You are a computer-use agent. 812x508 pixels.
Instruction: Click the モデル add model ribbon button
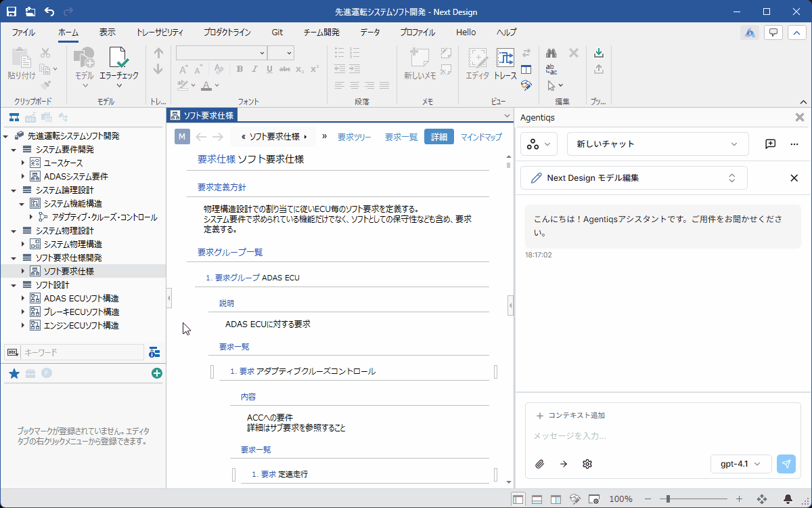click(x=85, y=68)
